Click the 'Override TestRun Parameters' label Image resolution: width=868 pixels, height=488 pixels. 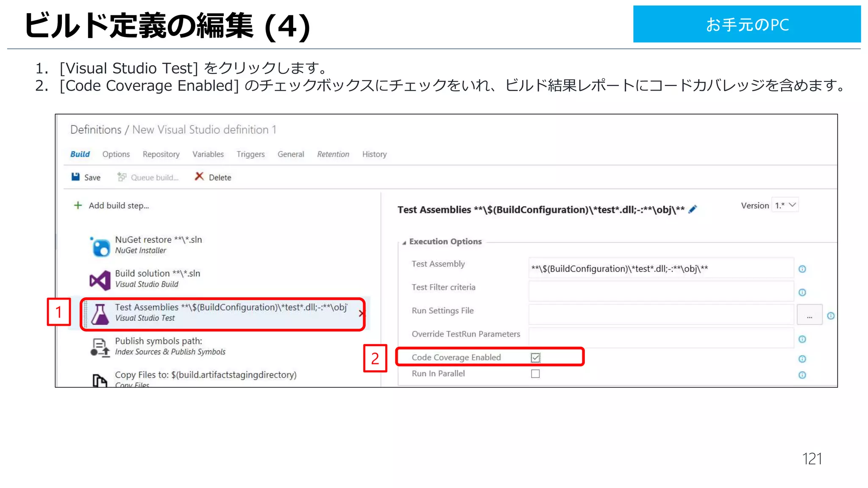(x=466, y=334)
